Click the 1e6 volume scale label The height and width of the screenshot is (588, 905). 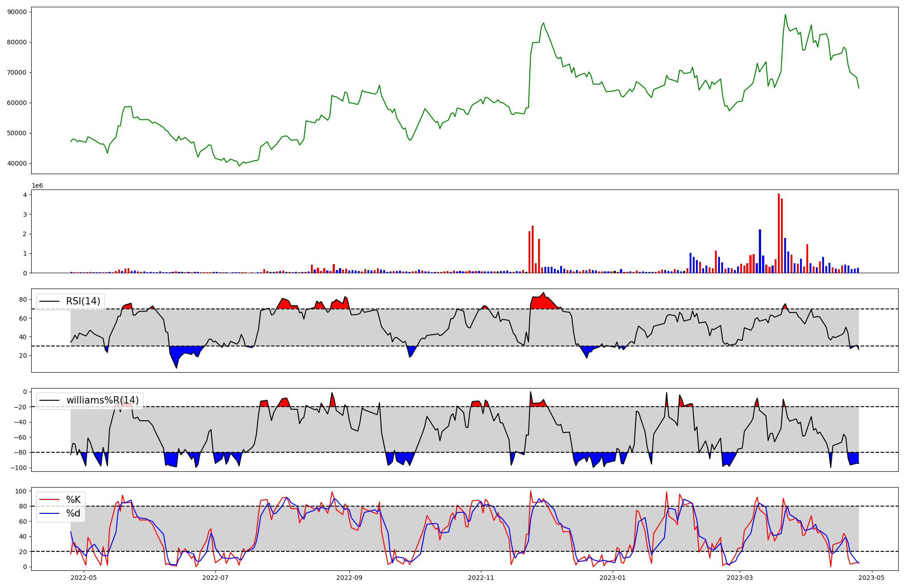[x=37, y=186]
